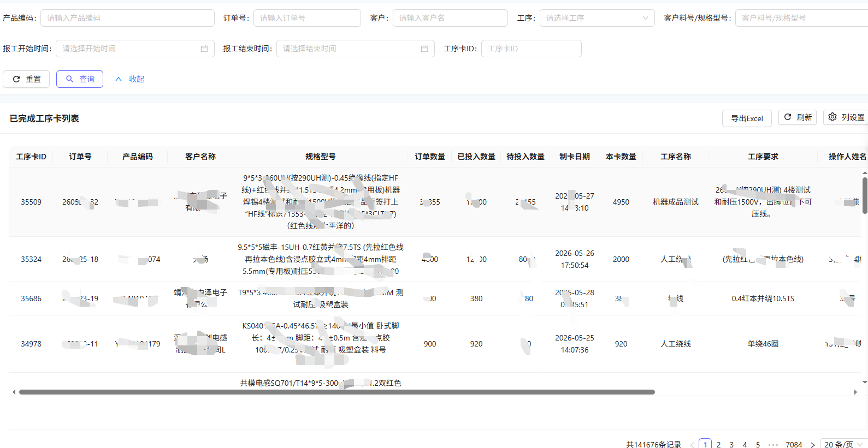868x448 pixels.
Task: Focus the 工序卡ID input field
Action: (531, 49)
